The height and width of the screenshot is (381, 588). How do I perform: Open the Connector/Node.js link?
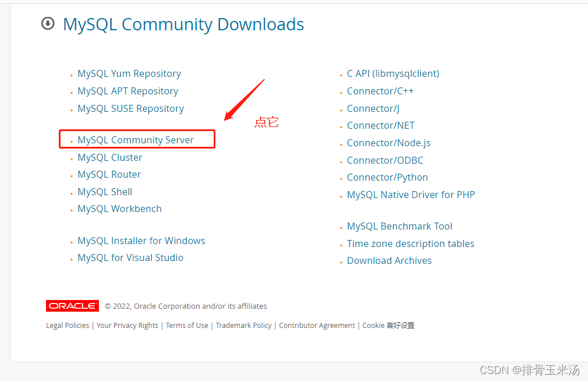click(388, 143)
